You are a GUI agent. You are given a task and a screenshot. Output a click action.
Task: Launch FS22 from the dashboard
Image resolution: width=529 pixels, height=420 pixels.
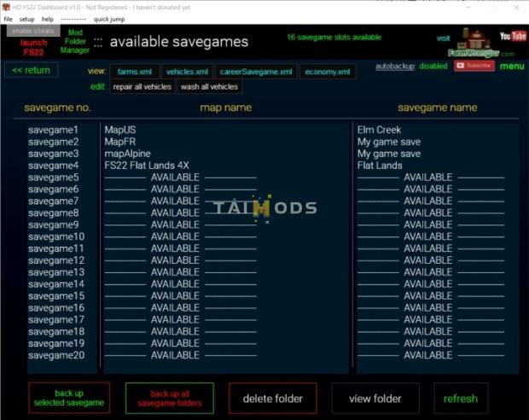[x=33, y=47]
